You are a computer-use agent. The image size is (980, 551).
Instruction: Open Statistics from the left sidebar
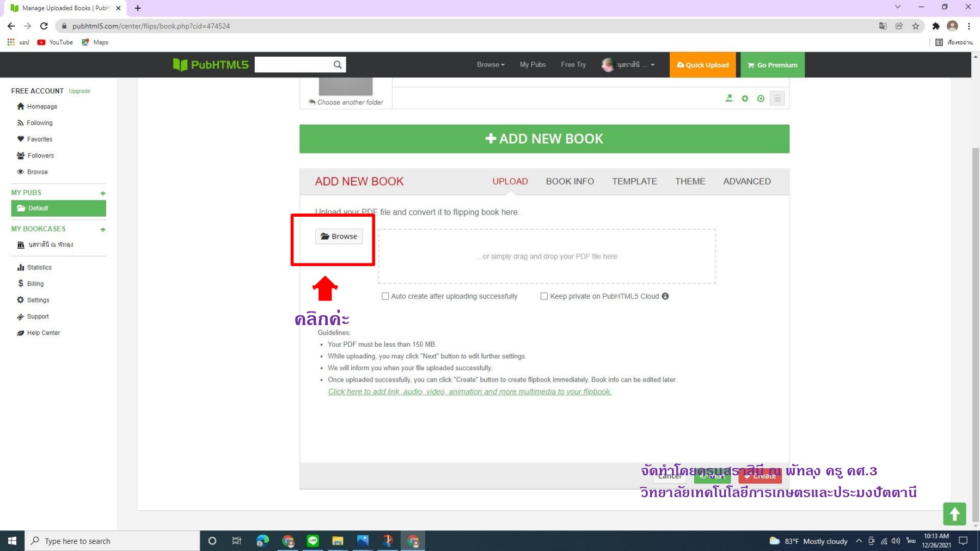pyautogui.click(x=39, y=267)
